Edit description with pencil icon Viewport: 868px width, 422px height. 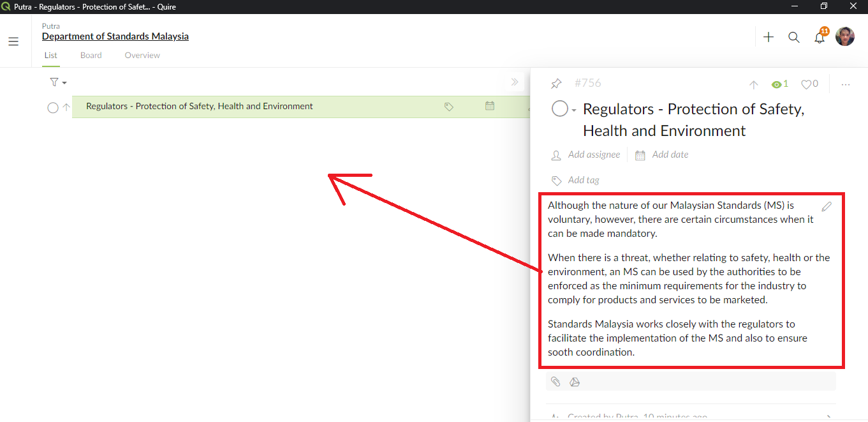coord(827,206)
